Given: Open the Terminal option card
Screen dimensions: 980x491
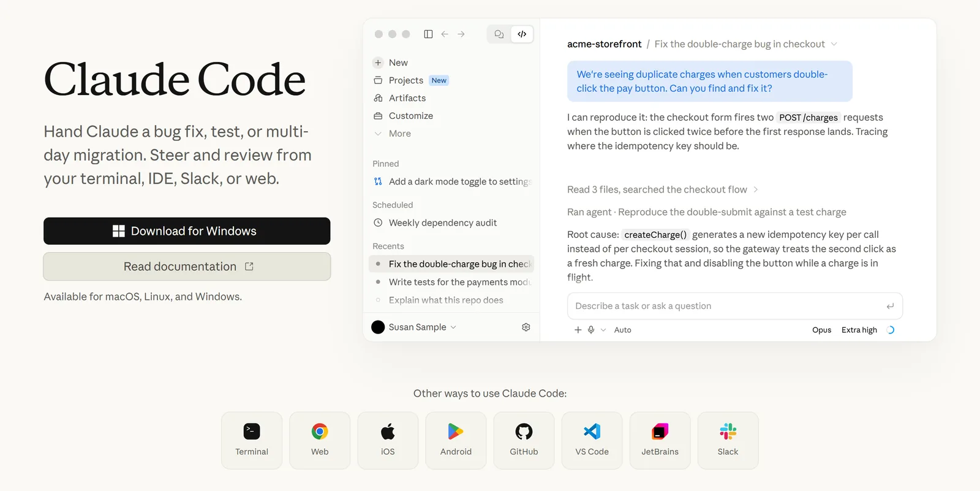Looking at the screenshot, I should (x=252, y=441).
